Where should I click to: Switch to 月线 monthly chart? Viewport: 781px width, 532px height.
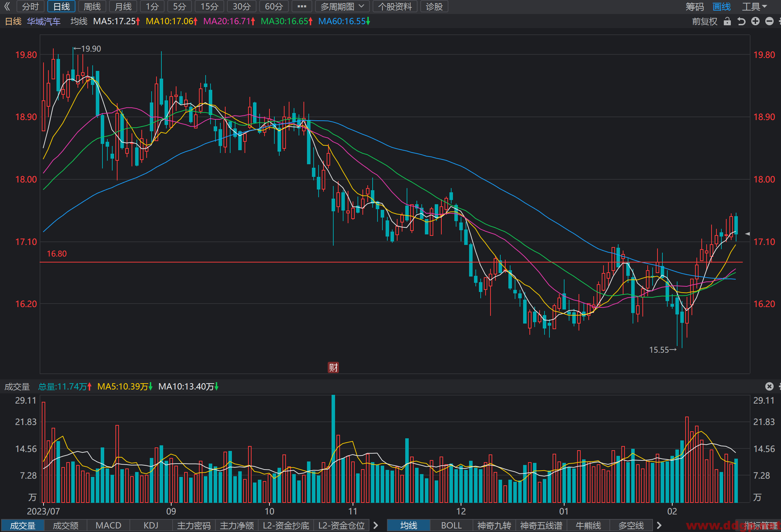pyautogui.click(x=123, y=6)
